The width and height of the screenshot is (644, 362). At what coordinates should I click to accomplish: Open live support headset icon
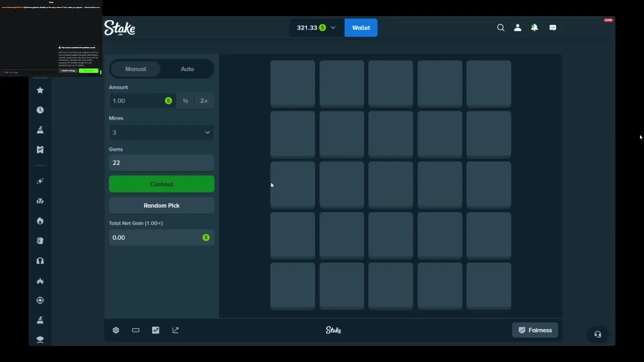(x=598, y=334)
